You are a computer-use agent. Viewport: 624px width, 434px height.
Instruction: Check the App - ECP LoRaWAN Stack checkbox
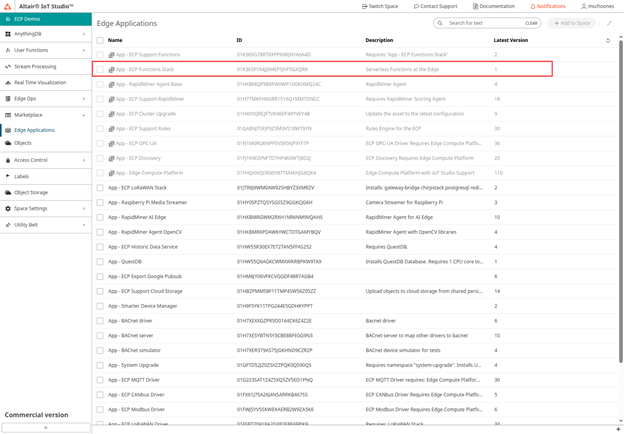point(100,188)
